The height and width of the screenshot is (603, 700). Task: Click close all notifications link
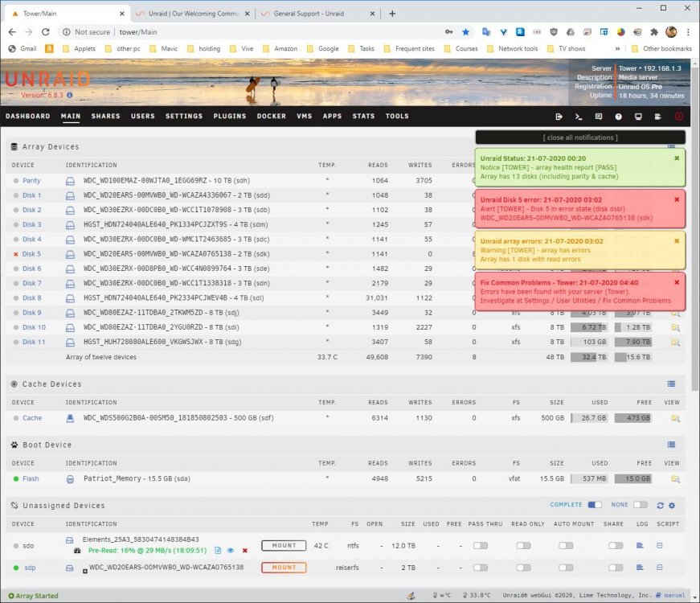coord(580,137)
